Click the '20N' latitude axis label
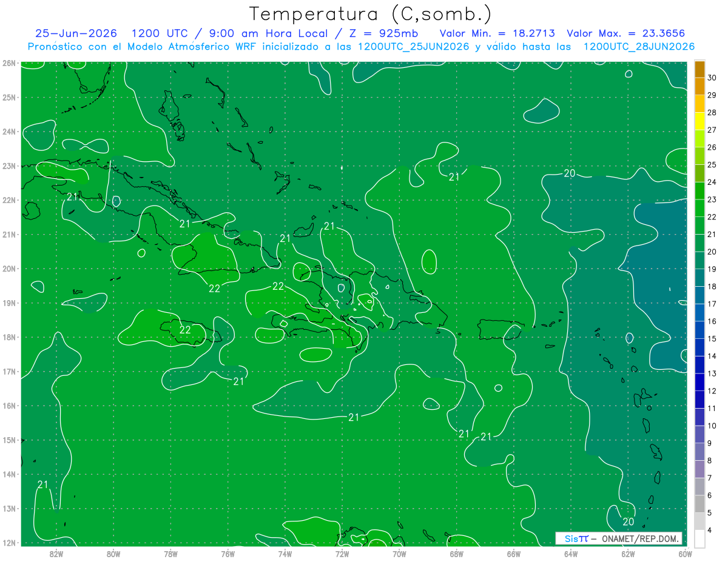This screenshot has width=728, height=562. [x=8, y=269]
